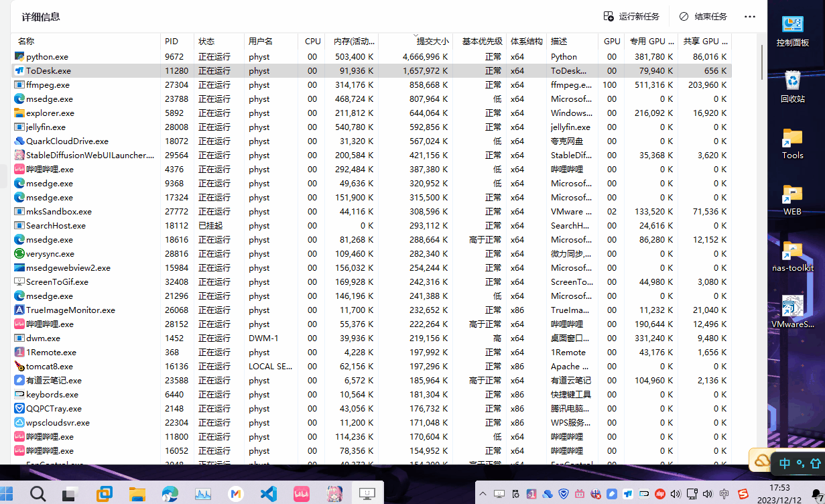Sort by 用户名 column header
The image size is (825, 504).
click(x=271, y=42)
